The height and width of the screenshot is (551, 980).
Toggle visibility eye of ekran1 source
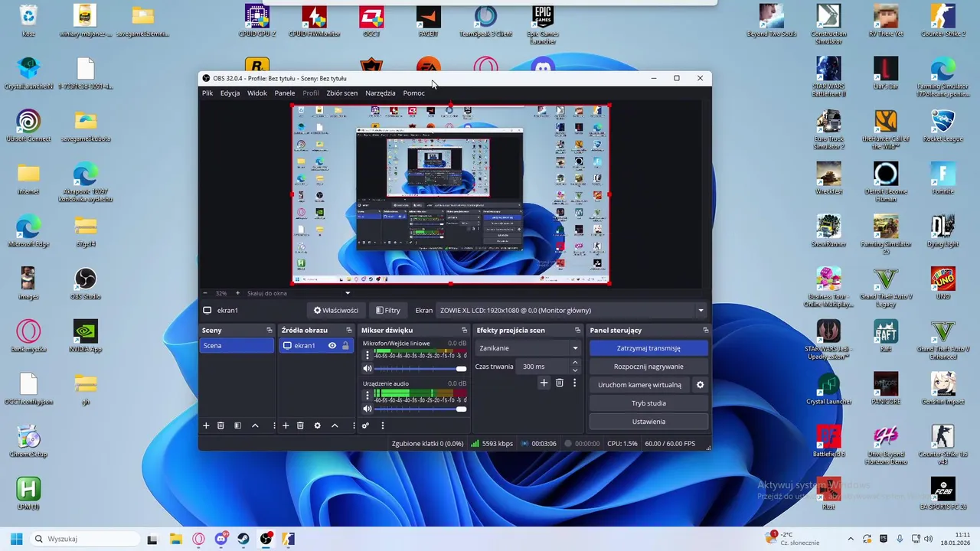[332, 346]
